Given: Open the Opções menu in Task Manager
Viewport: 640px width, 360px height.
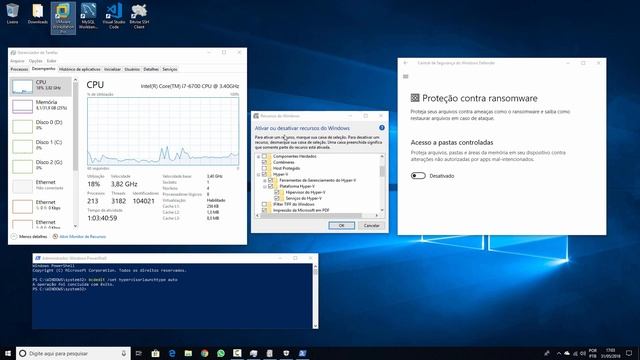Looking at the screenshot, I should pos(36,61).
